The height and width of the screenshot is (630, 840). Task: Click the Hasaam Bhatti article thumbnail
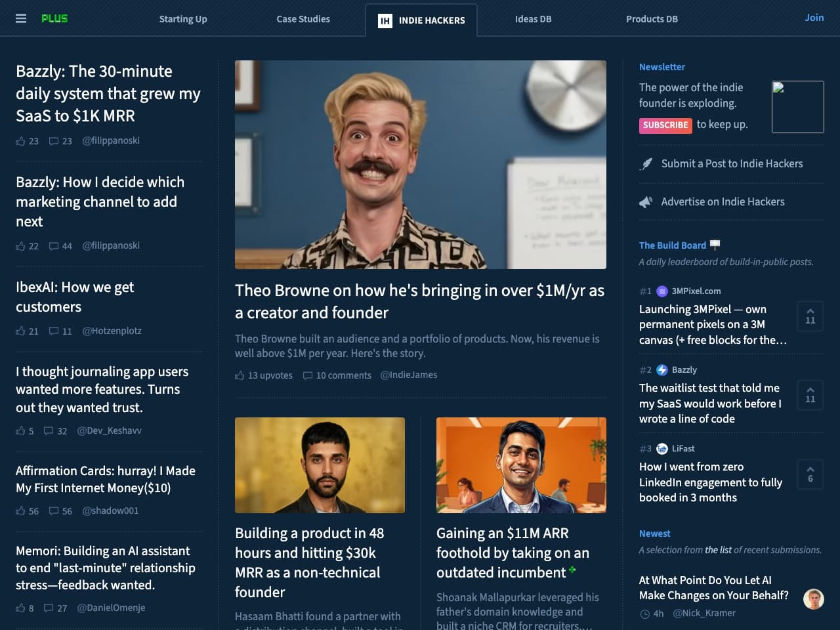[x=320, y=465]
